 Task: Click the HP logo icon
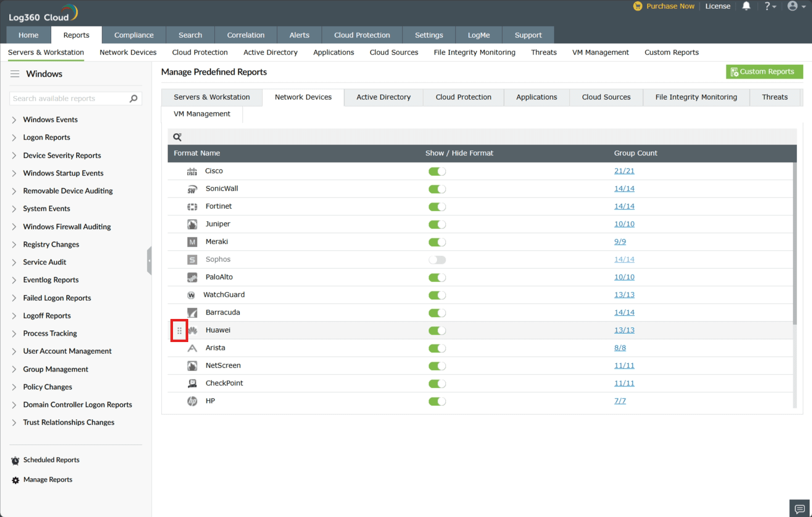192,401
